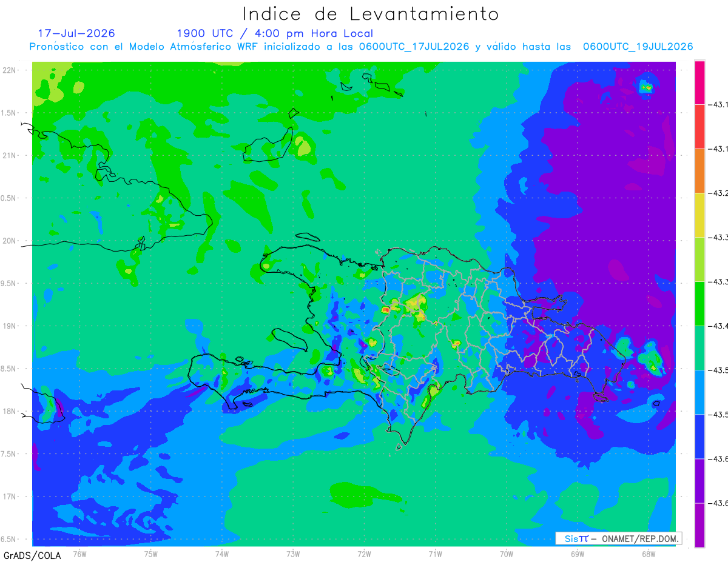Click the '70W' longitude label
This screenshot has width=728, height=562.
tap(506, 554)
